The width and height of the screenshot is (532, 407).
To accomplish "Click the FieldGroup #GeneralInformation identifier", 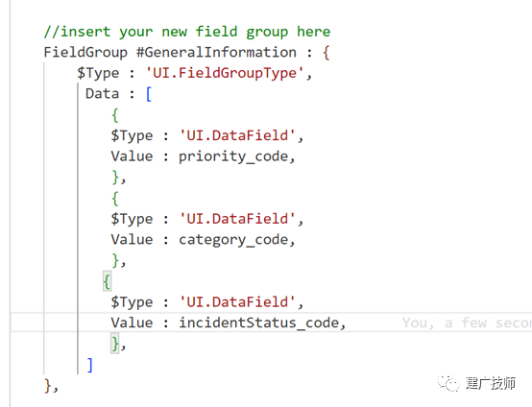I will tap(170, 52).
